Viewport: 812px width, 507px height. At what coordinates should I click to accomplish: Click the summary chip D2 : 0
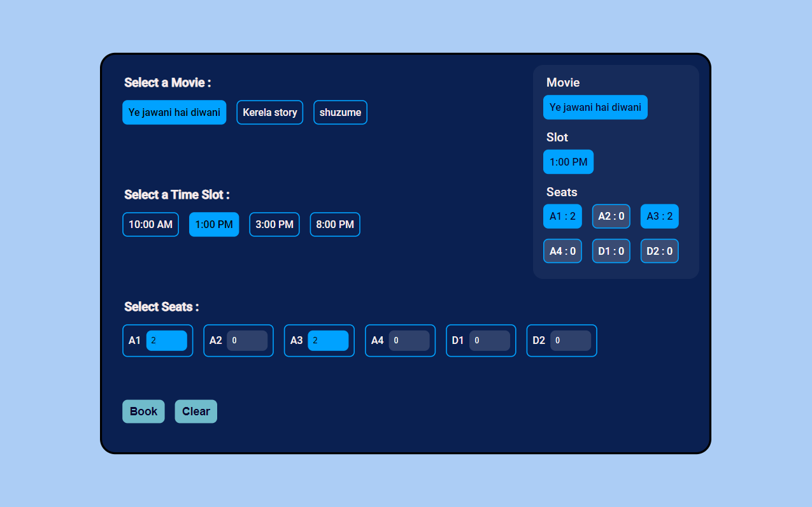pyautogui.click(x=660, y=251)
